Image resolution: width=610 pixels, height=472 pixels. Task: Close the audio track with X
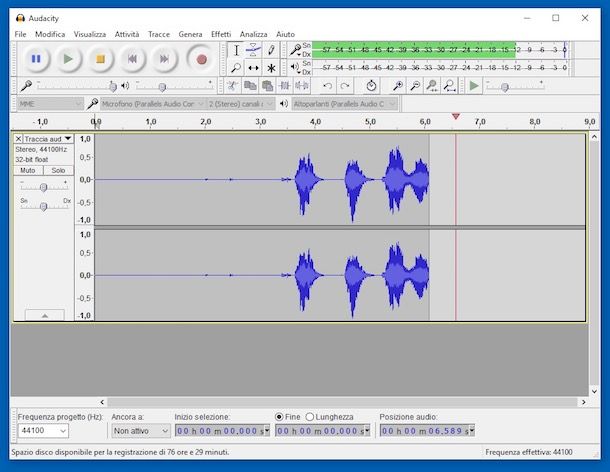(18, 139)
